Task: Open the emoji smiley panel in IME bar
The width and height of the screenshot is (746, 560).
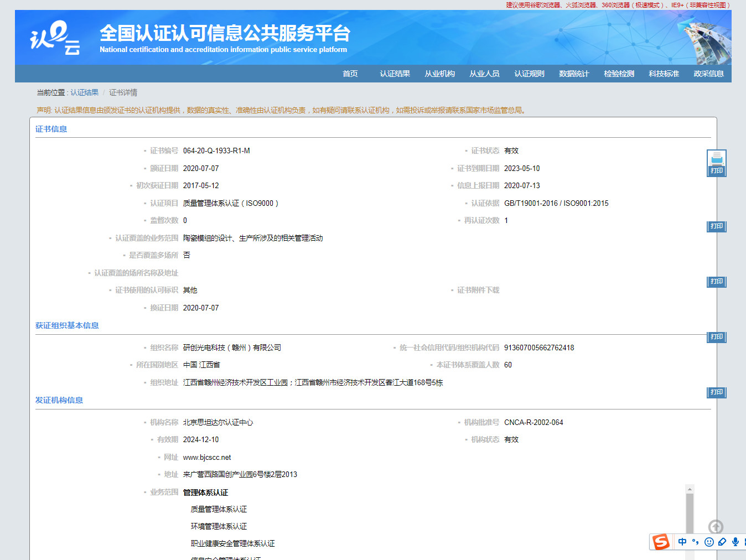Action: coord(709,542)
